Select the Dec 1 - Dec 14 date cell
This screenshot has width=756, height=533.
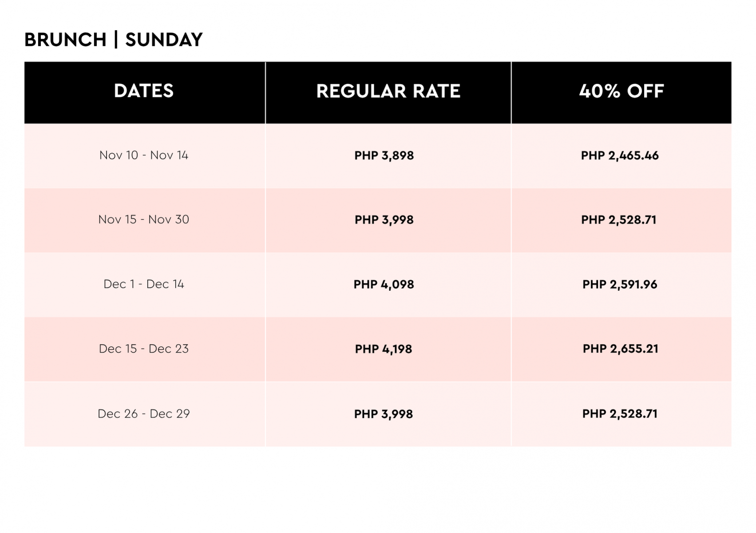(144, 284)
